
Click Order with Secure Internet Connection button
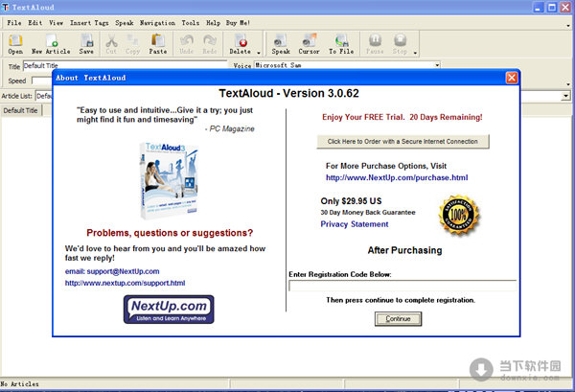pos(402,142)
